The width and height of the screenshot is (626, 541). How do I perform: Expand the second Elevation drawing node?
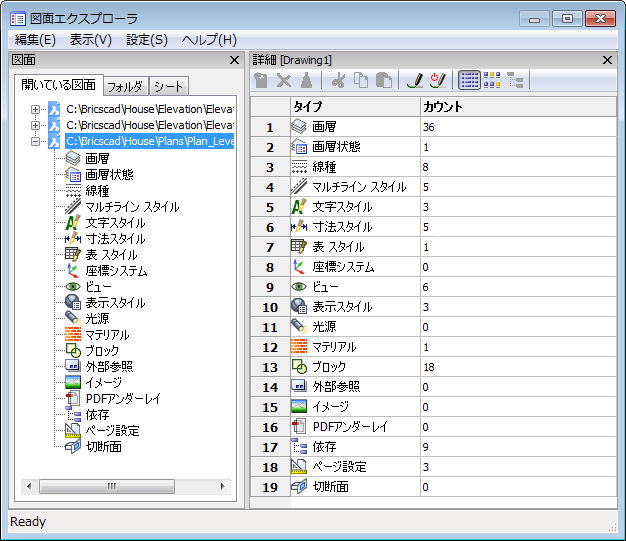tap(36, 125)
